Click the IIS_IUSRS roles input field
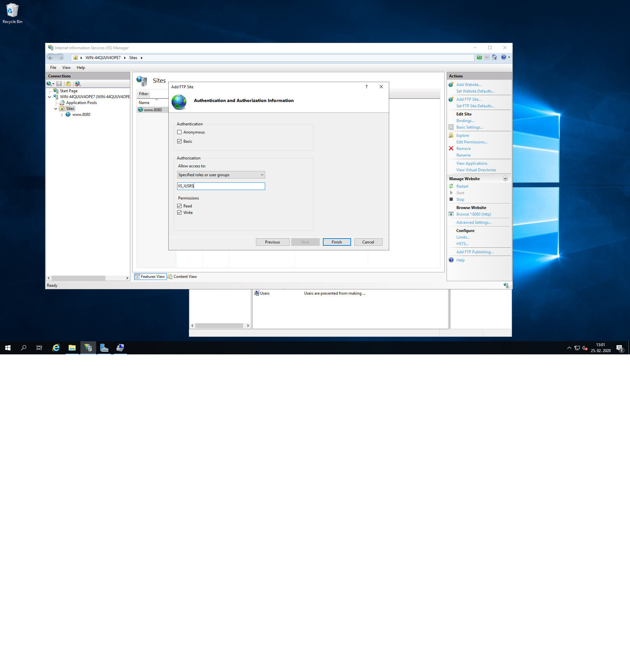 coord(221,186)
